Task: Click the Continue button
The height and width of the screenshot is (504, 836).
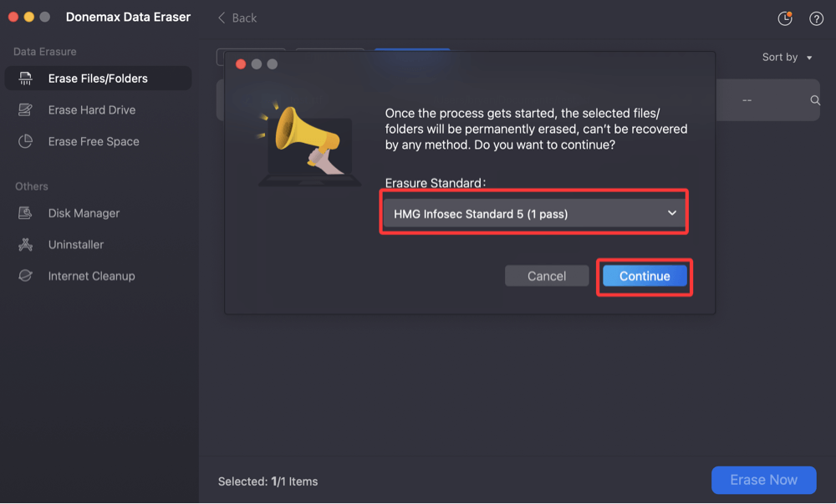Action: 645,275
